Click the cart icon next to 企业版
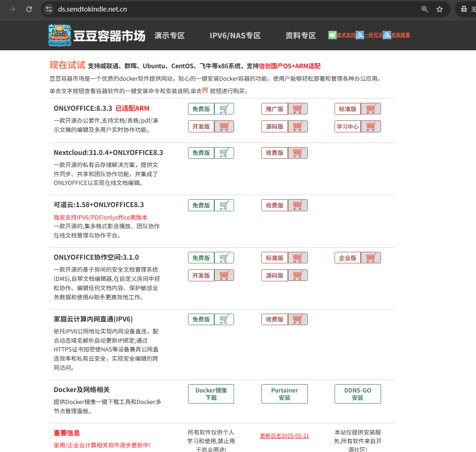Image resolution: width=476 pixels, height=452 pixels. 370,258
